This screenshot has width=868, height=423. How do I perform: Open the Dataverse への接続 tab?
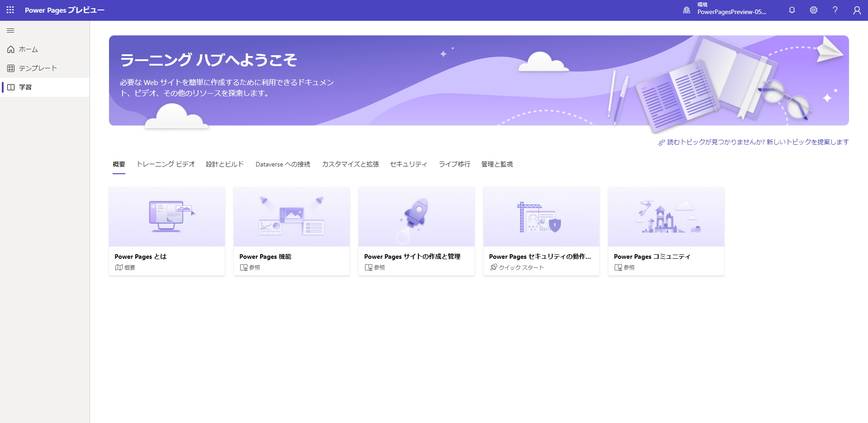tap(282, 164)
